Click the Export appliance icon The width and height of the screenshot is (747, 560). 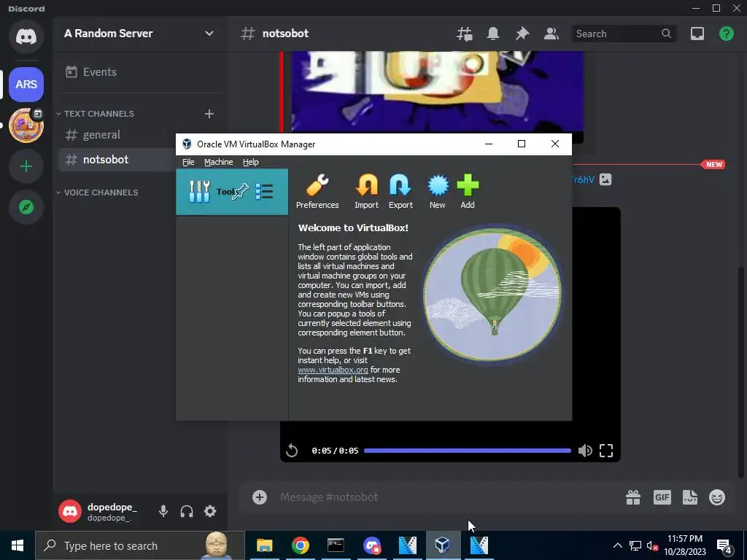(x=400, y=192)
